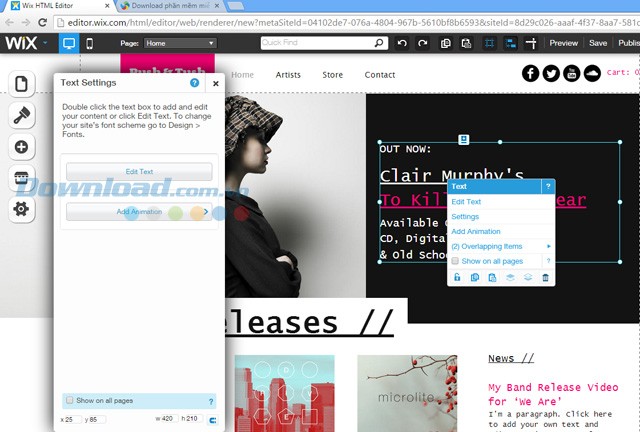
Task: Open the Design paintbrush tool
Action: (22, 116)
